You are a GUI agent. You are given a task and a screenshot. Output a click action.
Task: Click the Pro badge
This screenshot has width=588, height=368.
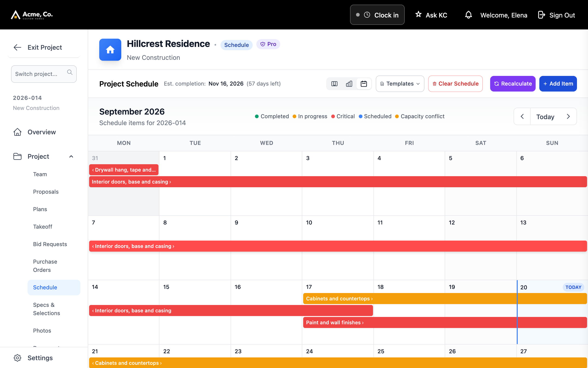tap(268, 44)
